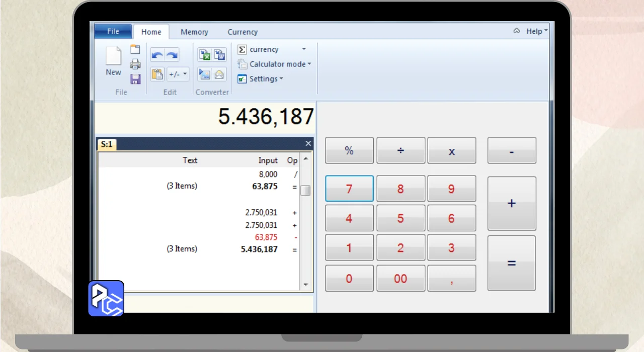The height and width of the screenshot is (352, 644).
Task: Close the S:1 tape panel
Action: (x=308, y=144)
